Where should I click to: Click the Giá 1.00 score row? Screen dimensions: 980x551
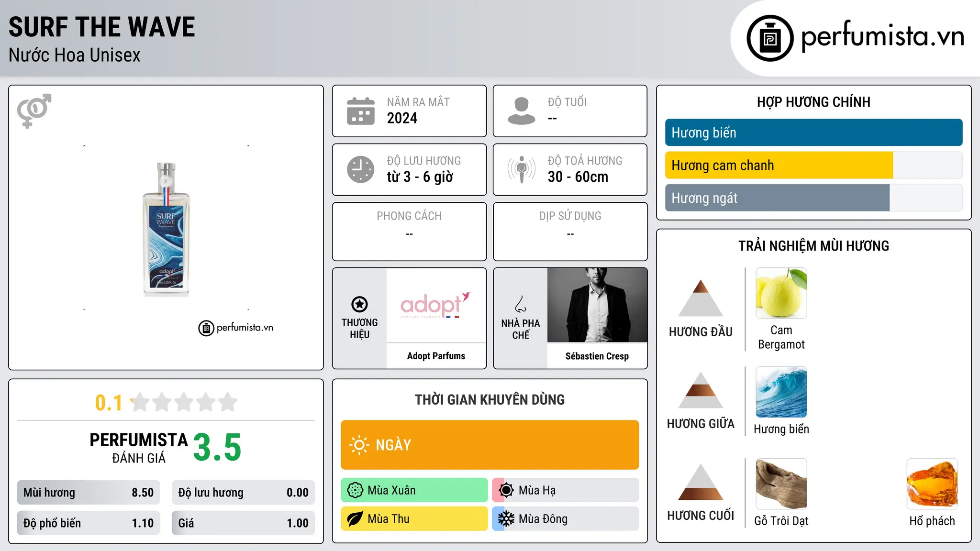coord(243,523)
